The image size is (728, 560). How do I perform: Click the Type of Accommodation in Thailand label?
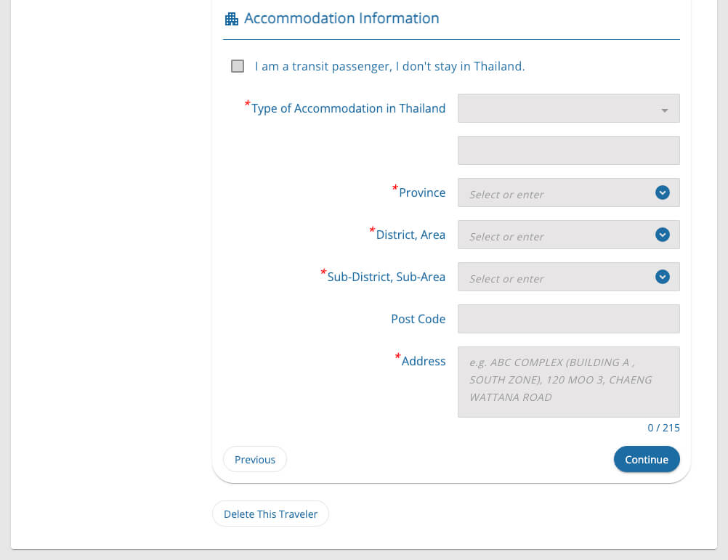pos(348,108)
